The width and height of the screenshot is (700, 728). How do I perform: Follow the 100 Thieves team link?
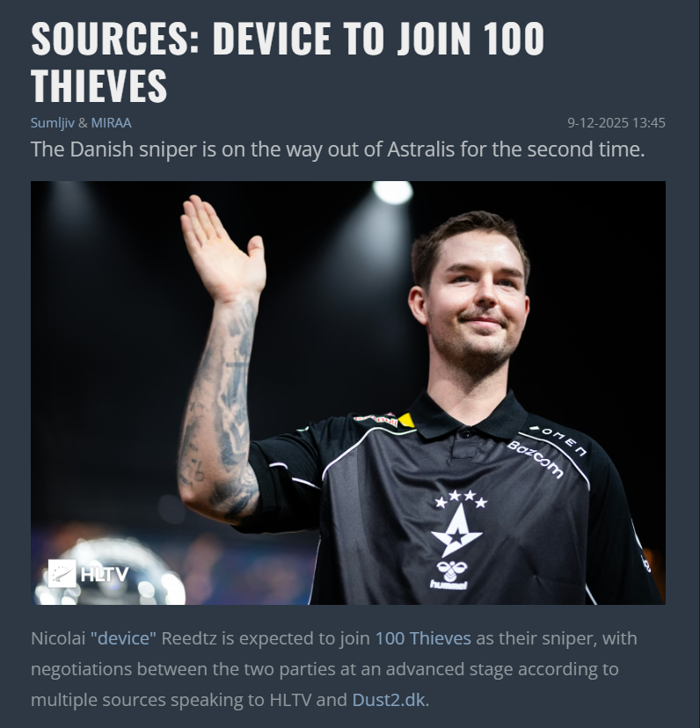pos(423,638)
